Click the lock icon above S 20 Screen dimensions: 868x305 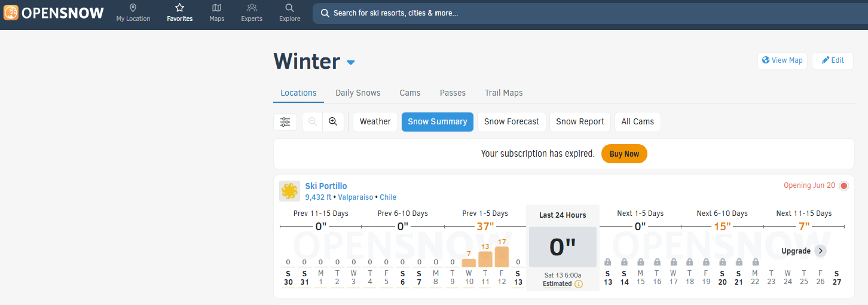[x=723, y=262]
